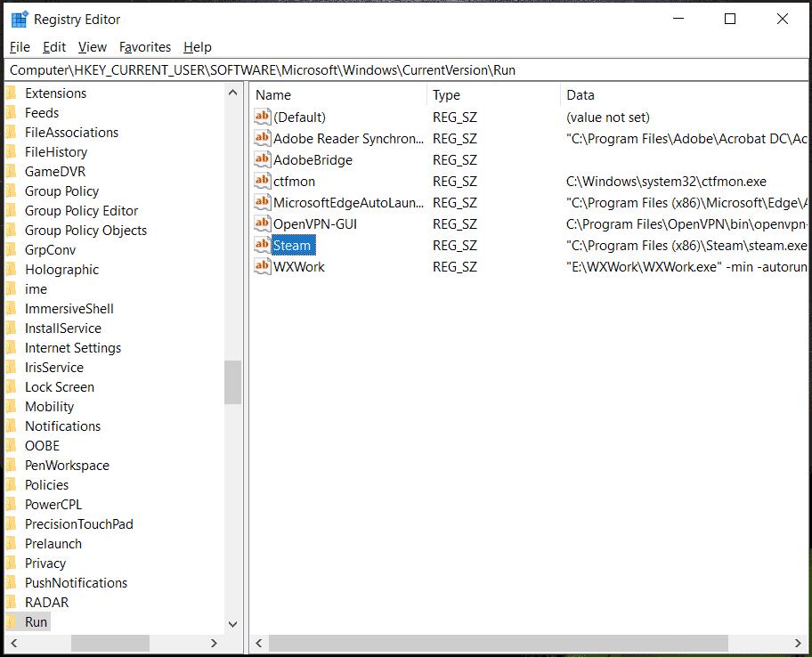Viewport: 812px width, 657px height.
Task: Select the ime key
Action: [36, 289]
